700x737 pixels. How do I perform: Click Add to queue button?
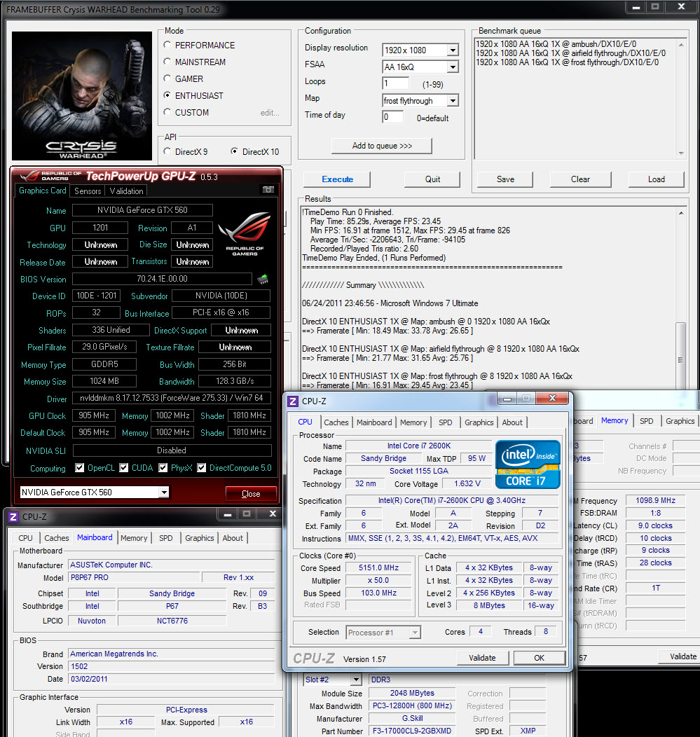pyautogui.click(x=382, y=146)
